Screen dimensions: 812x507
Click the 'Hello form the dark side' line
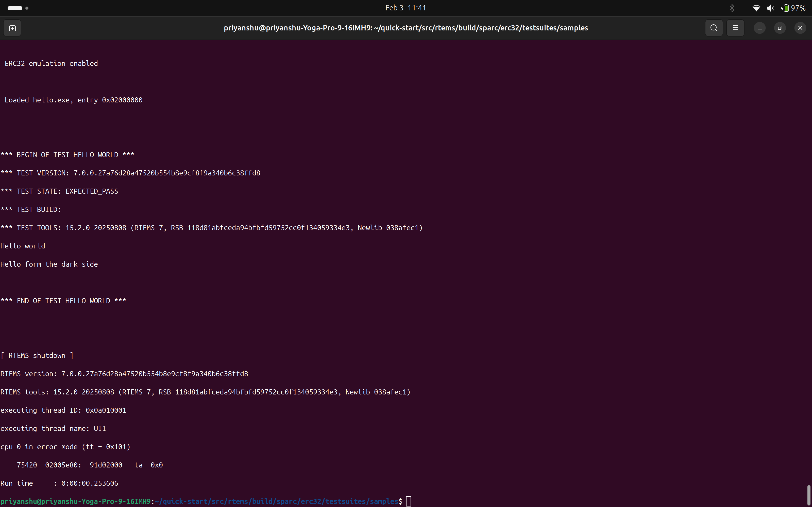49,264
